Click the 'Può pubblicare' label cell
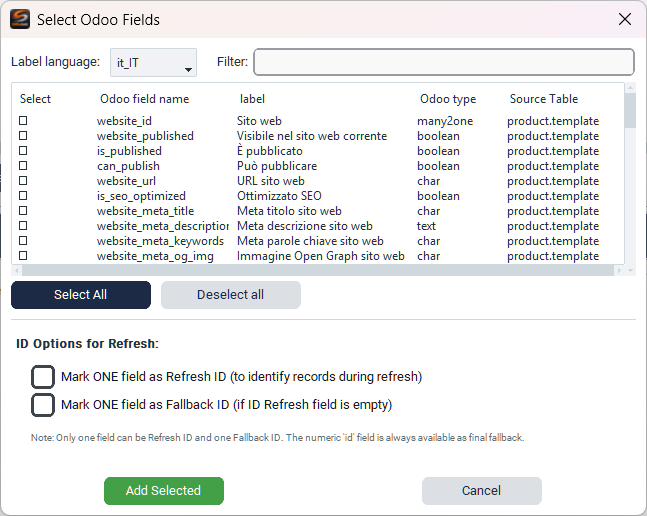Image resolution: width=647 pixels, height=516 pixels. point(277,166)
